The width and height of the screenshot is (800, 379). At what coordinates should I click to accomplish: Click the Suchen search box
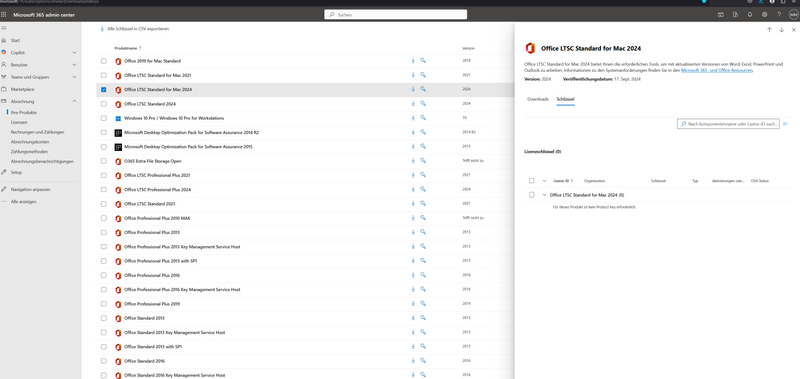pos(395,15)
